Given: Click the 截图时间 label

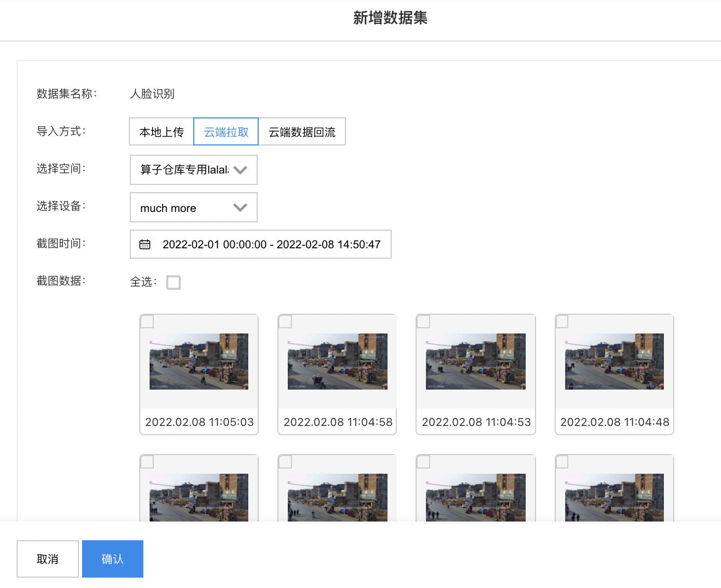Looking at the screenshot, I should point(61,244).
